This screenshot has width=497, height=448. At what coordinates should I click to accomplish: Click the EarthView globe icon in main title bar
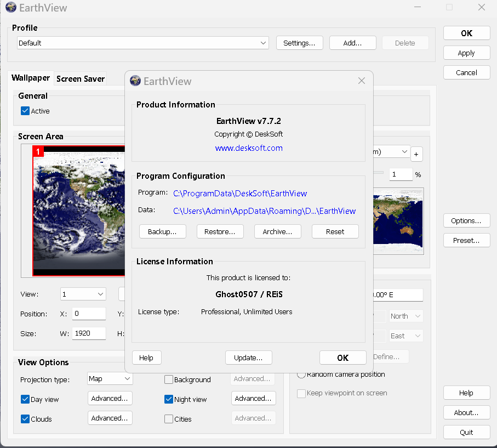click(11, 7)
